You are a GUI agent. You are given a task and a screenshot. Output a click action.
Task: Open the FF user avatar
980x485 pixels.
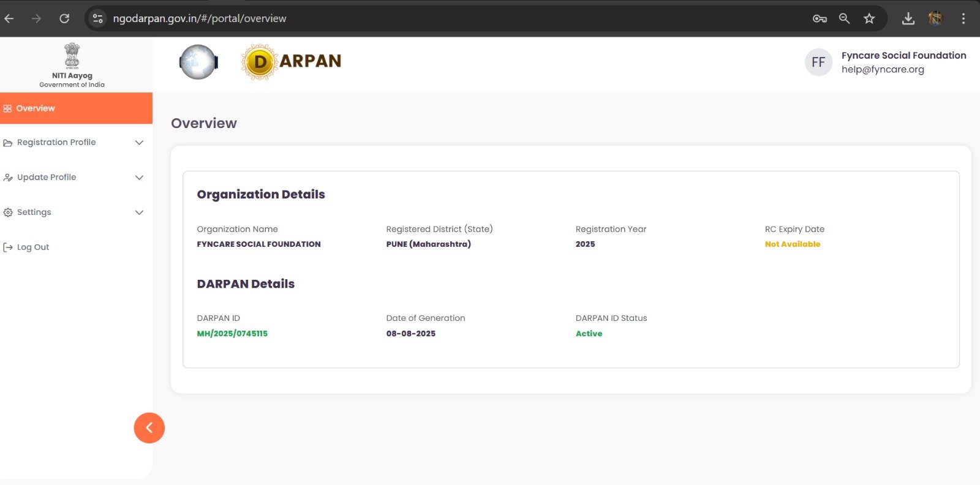pos(818,62)
